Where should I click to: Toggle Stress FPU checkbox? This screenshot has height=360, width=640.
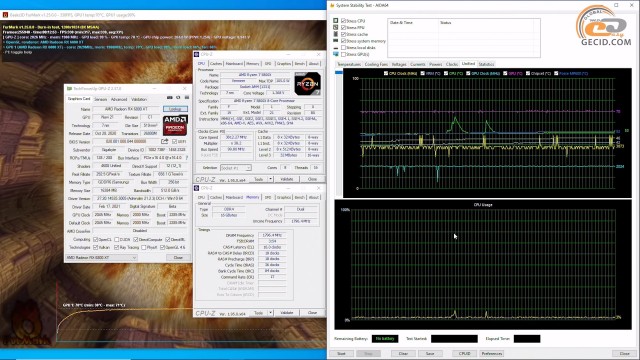pos(343,27)
